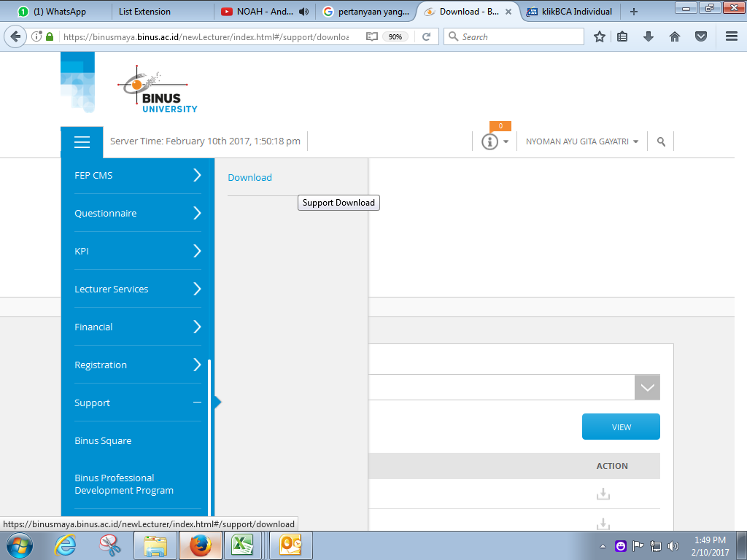Click the blue VIEW button

[x=621, y=427]
